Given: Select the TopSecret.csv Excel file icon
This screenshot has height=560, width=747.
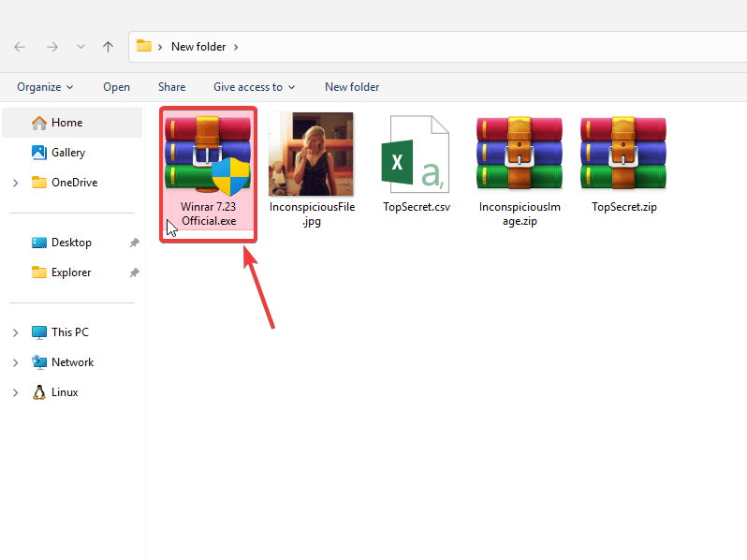Looking at the screenshot, I should (x=416, y=154).
